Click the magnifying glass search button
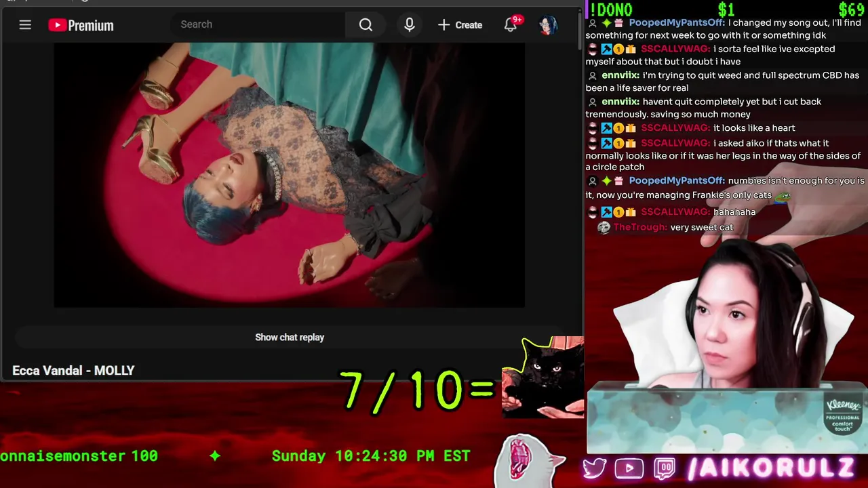This screenshot has width=868, height=488. pos(366,25)
